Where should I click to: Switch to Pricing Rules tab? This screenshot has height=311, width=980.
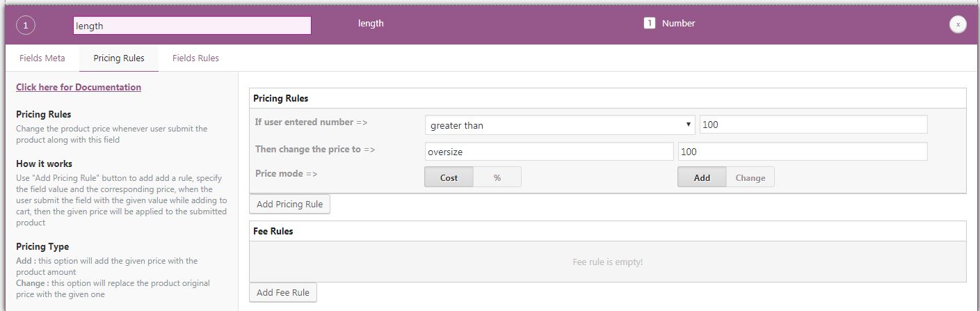119,58
